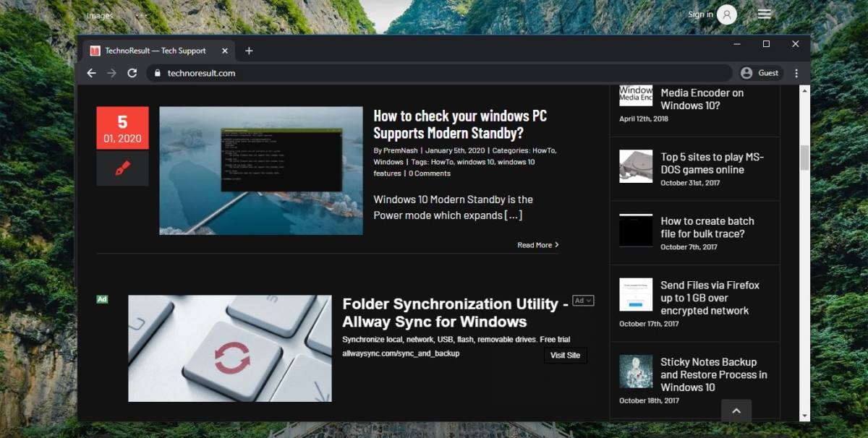Click the Sign in button
The height and width of the screenshot is (438, 868).
tap(699, 14)
